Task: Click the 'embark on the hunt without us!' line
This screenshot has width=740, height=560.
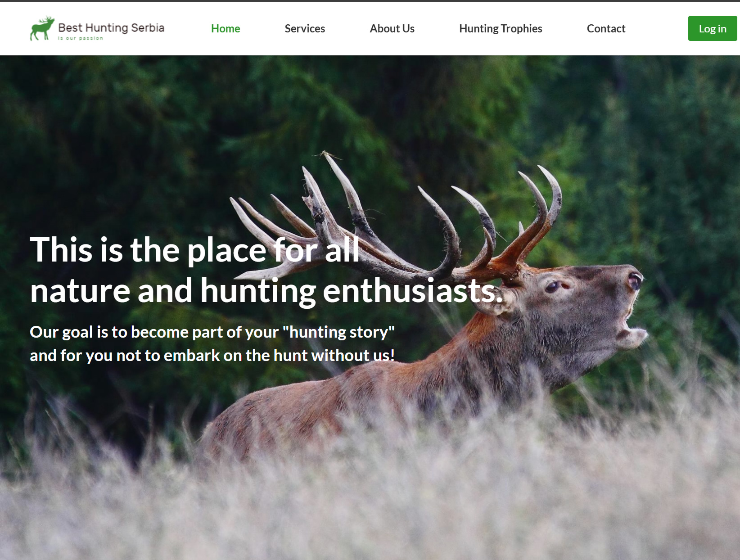Action: [x=279, y=355]
